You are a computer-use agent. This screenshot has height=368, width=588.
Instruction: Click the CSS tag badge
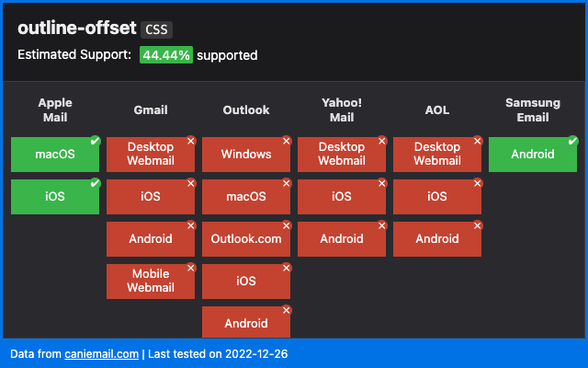click(157, 29)
